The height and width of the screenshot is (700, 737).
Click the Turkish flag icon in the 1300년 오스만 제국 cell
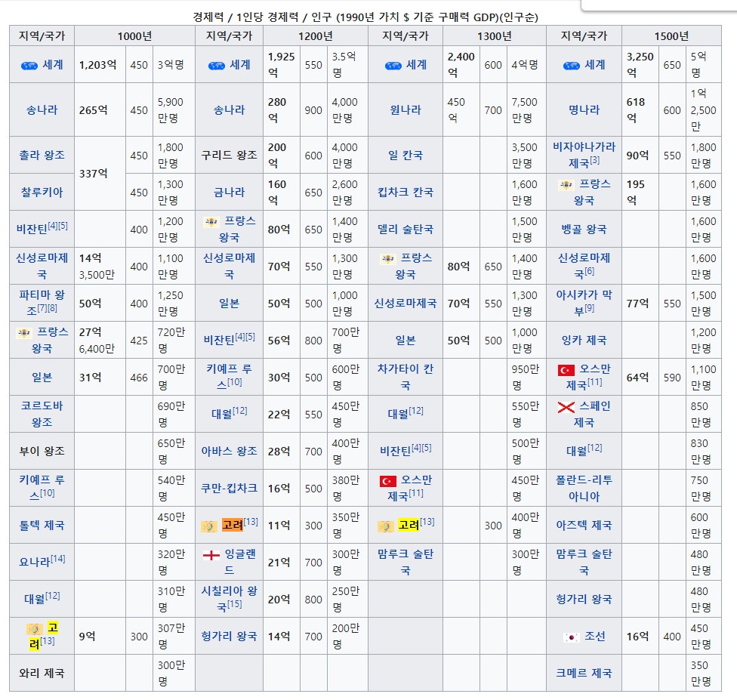[388, 481]
